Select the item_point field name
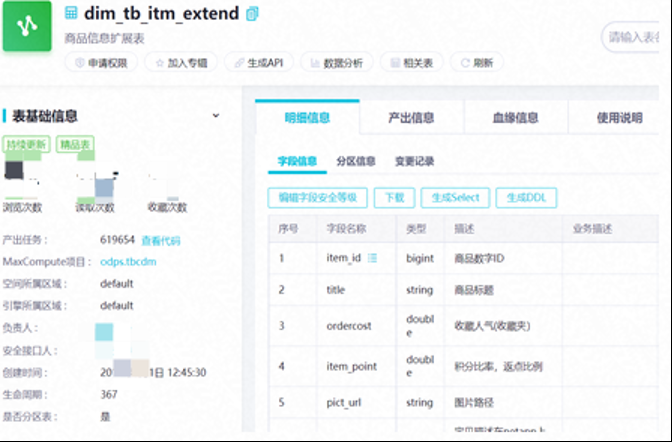Screen dimensions: 672x442 (x=351, y=367)
